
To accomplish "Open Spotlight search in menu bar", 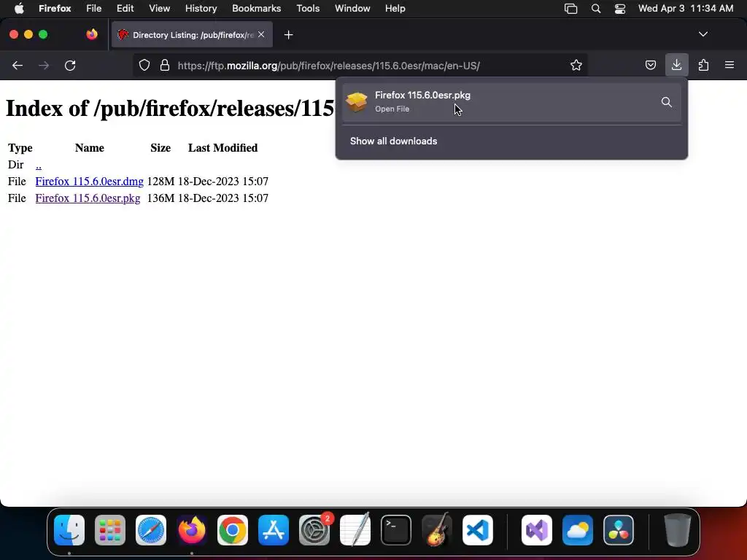I will pos(595,9).
